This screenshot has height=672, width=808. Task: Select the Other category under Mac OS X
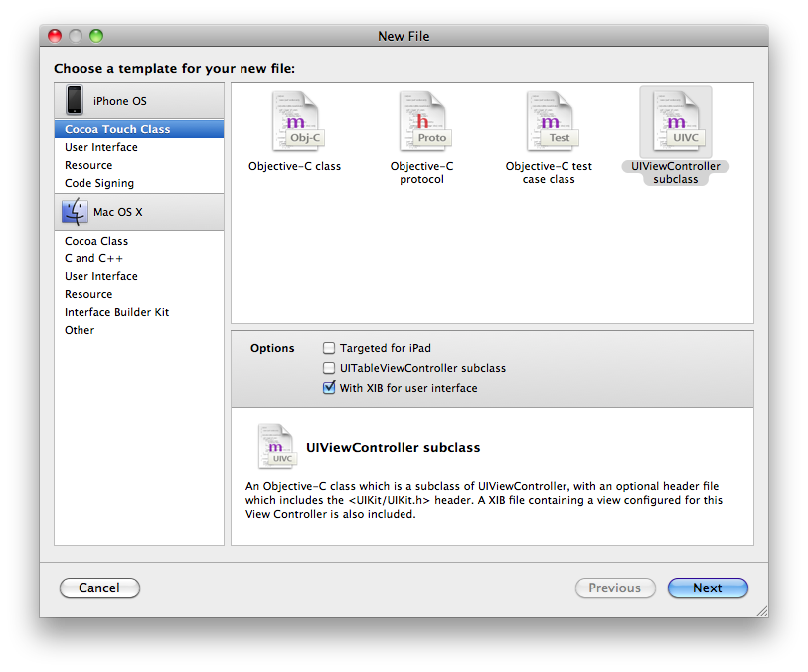pyautogui.click(x=80, y=330)
